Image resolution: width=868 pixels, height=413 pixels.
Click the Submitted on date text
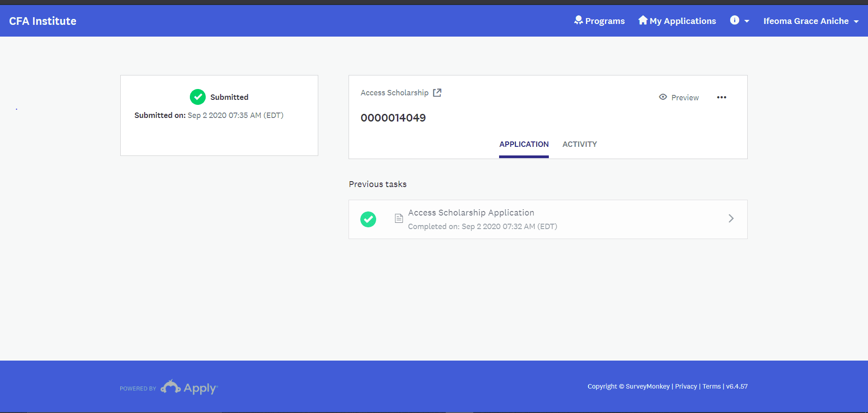[209, 115]
